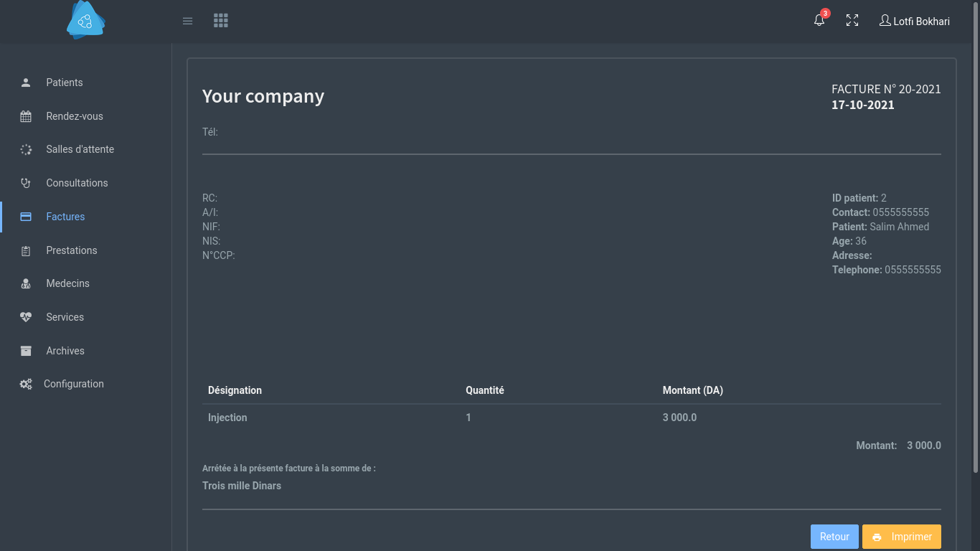Collapse sidebar using hamburger icon
The image size is (980, 551).
pyautogui.click(x=188, y=21)
